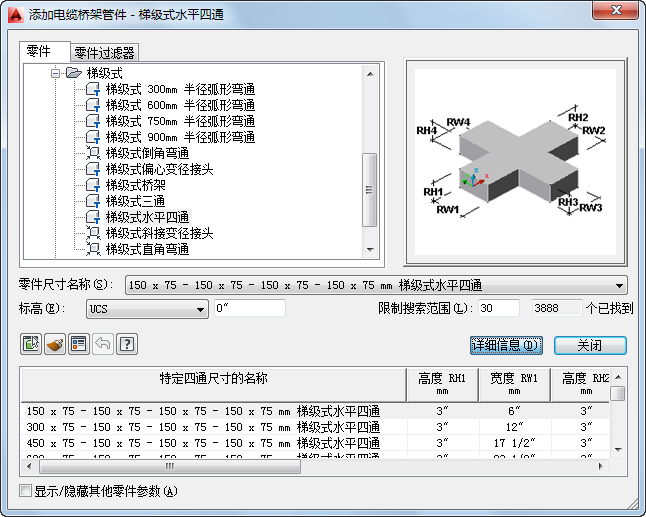This screenshot has height=517, width=646.
Task: Click the size table scroll left arrow
Action: [29, 466]
